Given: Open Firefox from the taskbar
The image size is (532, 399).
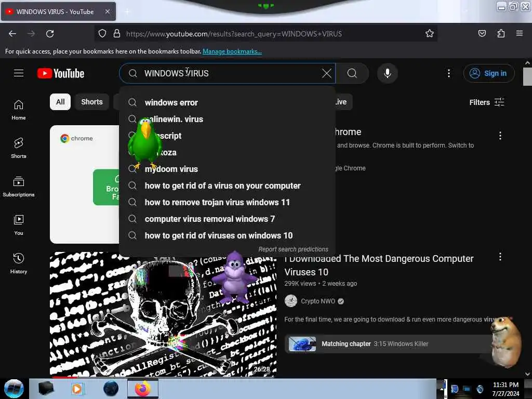Looking at the screenshot, I should point(142,389).
